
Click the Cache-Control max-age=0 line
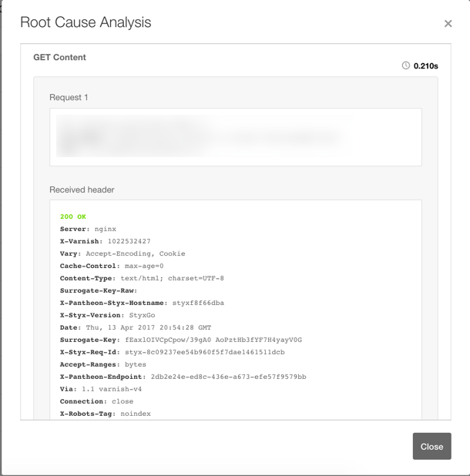click(112, 266)
